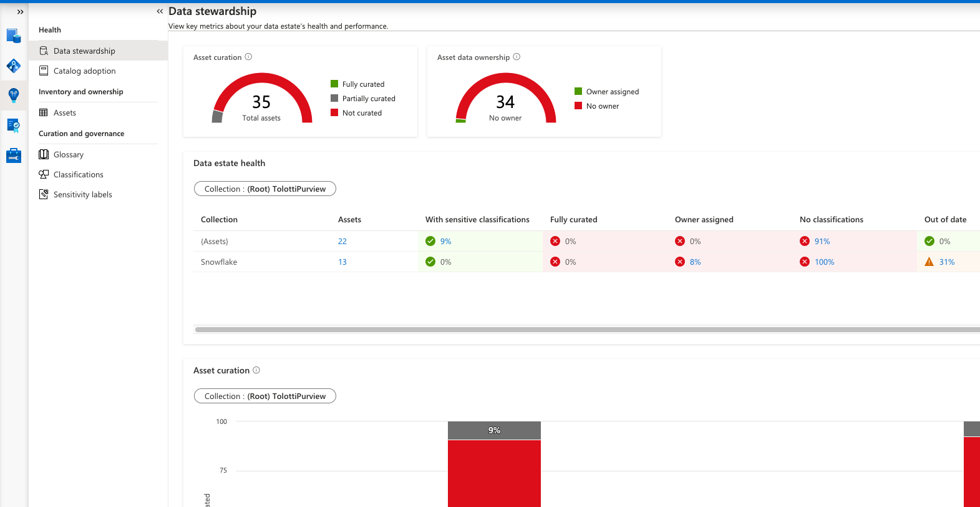The image size is (980, 507).
Task: Click the info icon beside Asset data ownership
Action: click(517, 57)
